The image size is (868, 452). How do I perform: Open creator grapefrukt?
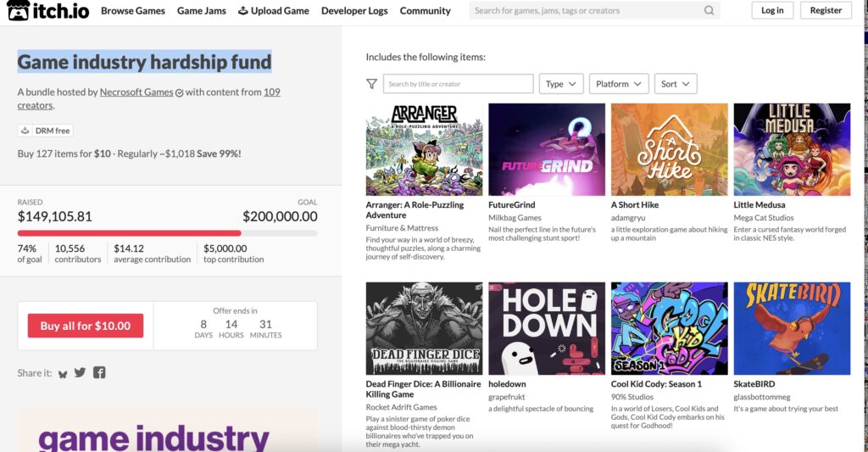(x=507, y=397)
